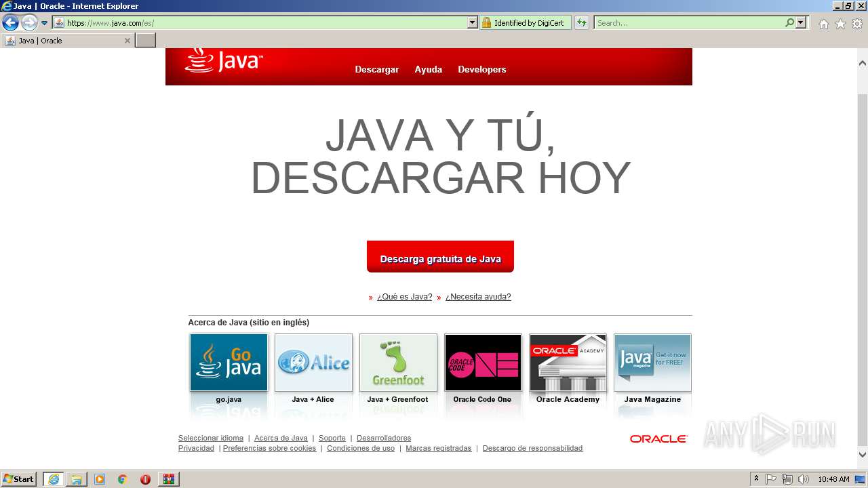Click the network tray icon
This screenshot has height=488, width=868.
(x=787, y=479)
